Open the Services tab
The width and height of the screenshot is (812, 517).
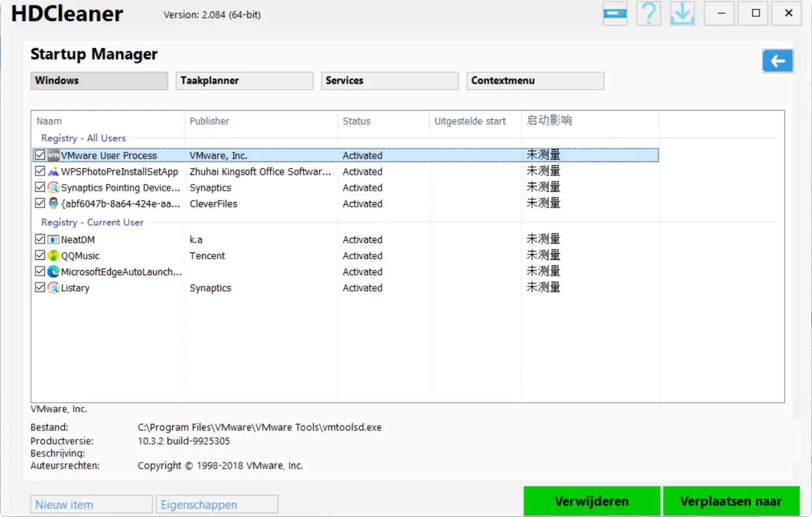click(x=390, y=81)
